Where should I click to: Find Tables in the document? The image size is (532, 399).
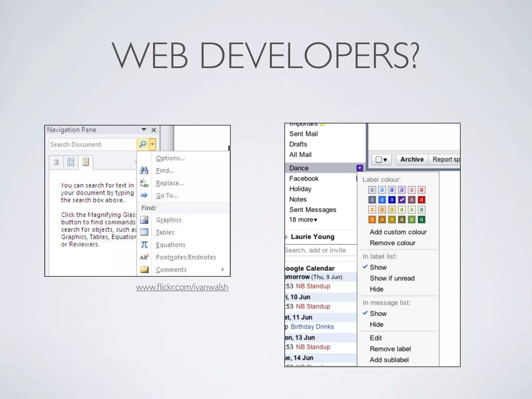click(x=165, y=232)
